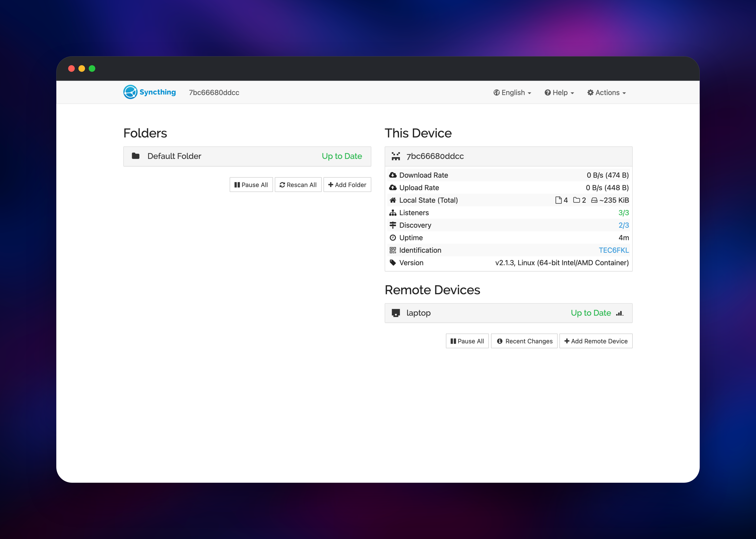Click the Upload Rate cloud icon

393,188
